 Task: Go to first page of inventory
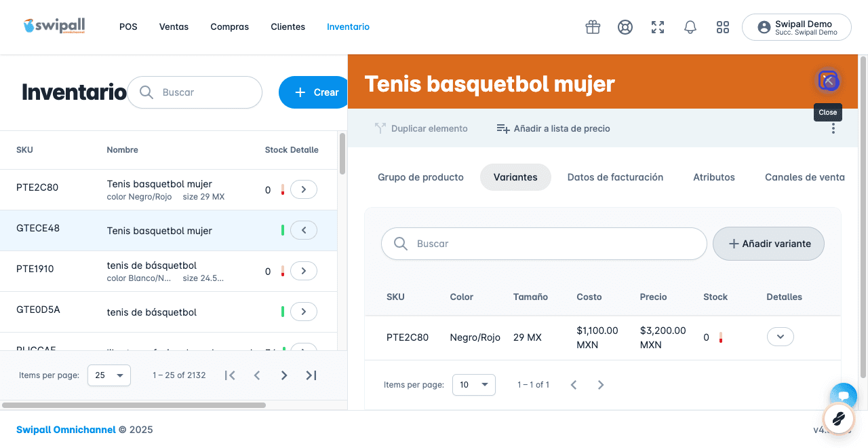pos(230,375)
